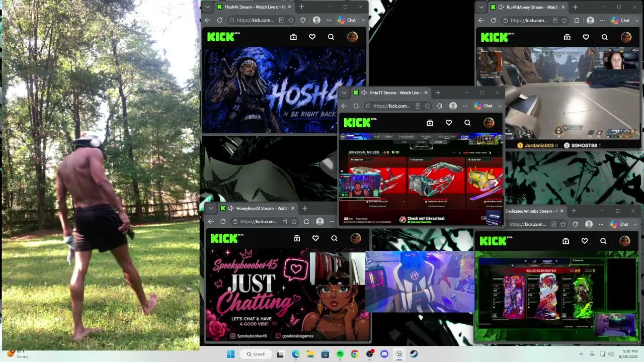Open Copilot Chat in Hosh4k window

347,20
